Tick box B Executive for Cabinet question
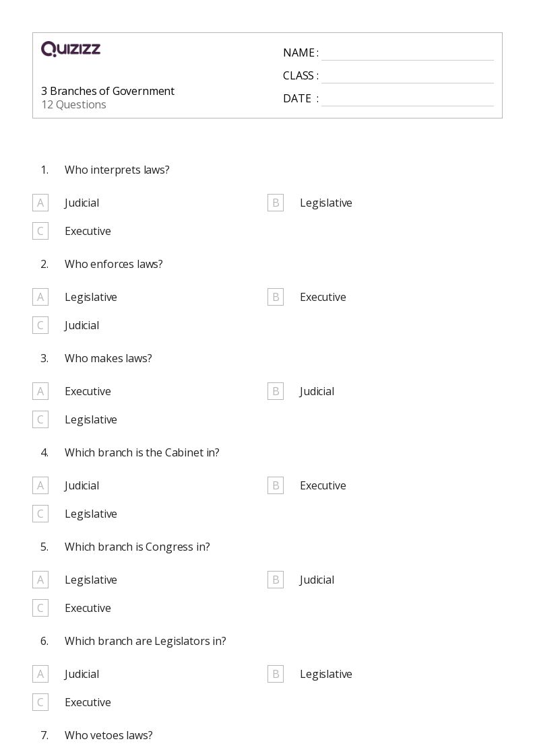The image size is (535, 756). click(x=276, y=485)
